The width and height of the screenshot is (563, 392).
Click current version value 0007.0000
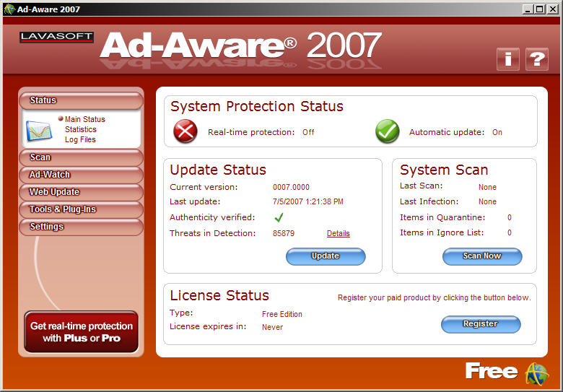point(291,187)
